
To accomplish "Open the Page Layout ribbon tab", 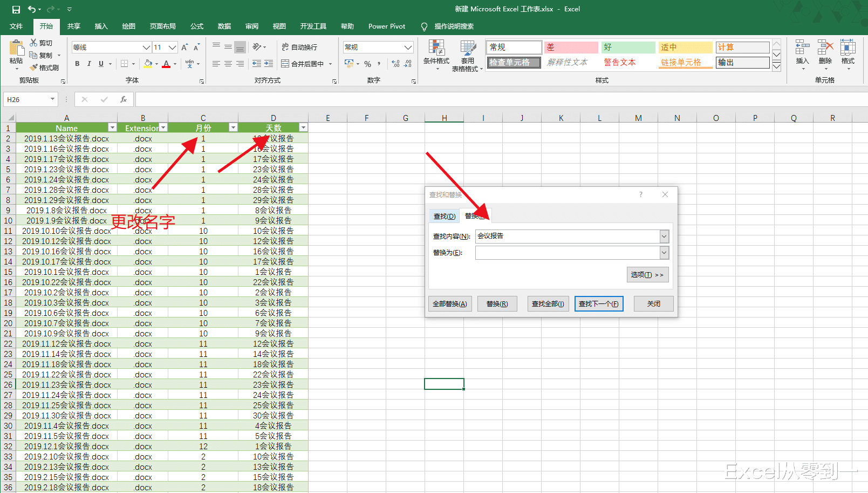I will [162, 26].
